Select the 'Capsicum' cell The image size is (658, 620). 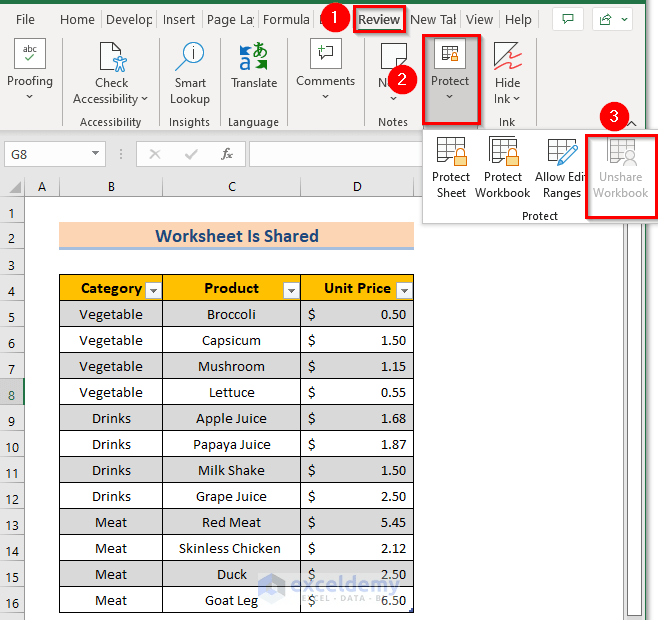pyautogui.click(x=232, y=340)
